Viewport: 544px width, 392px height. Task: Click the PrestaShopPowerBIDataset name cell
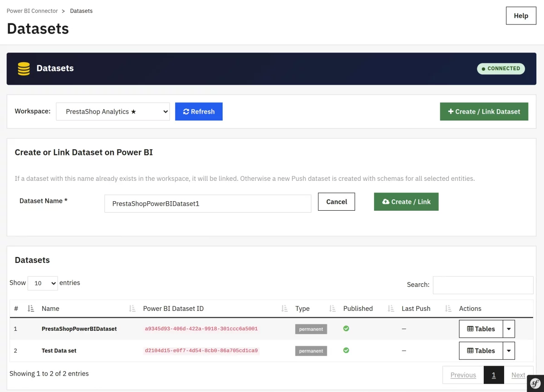79,329
